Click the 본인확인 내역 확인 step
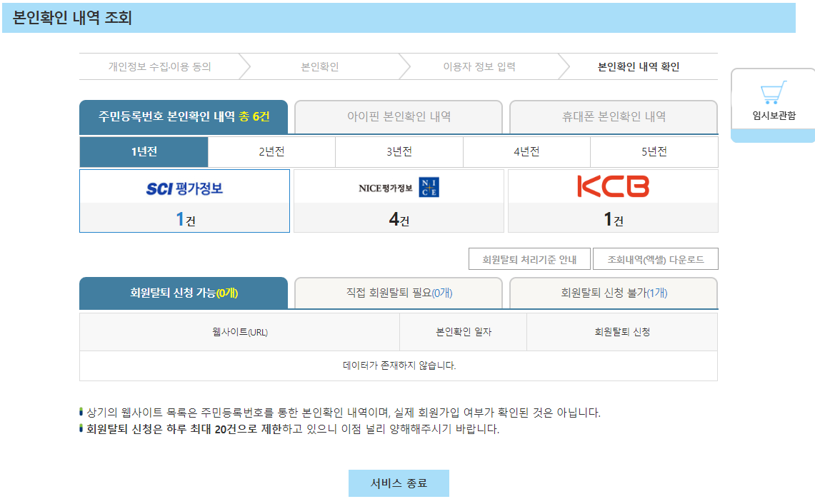Screen dimensions: 815x504 pos(639,66)
